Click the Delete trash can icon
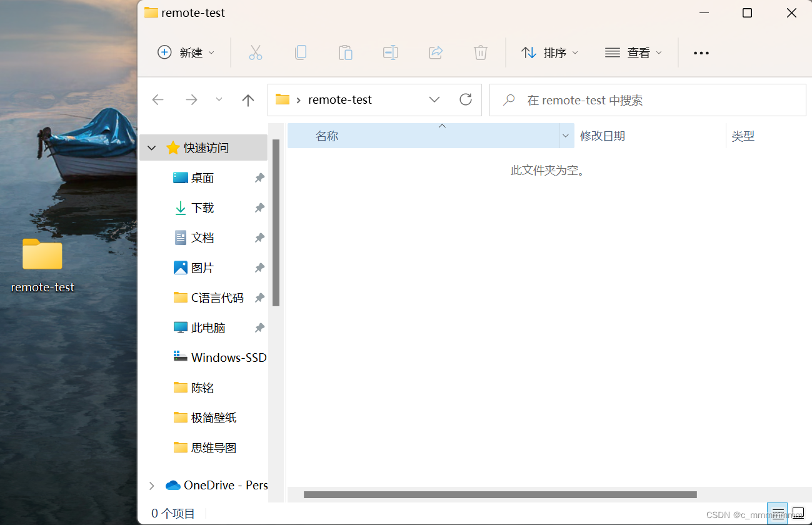 [x=481, y=52]
